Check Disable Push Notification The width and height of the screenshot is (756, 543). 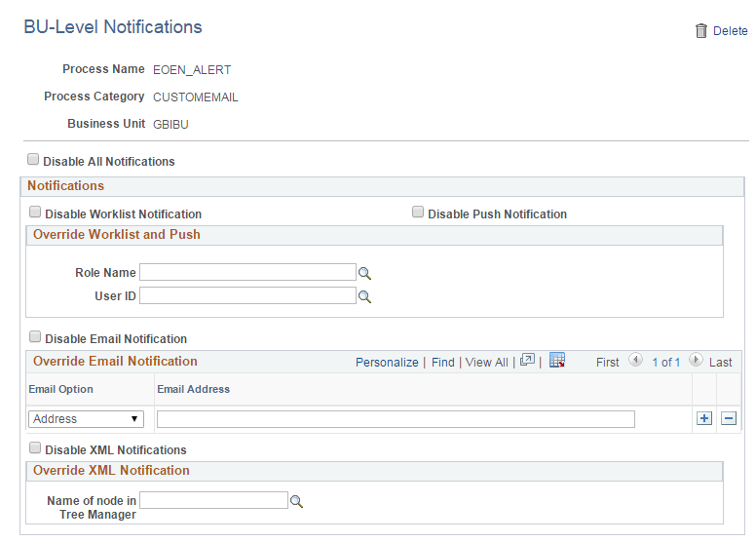[x=418, y=212]
